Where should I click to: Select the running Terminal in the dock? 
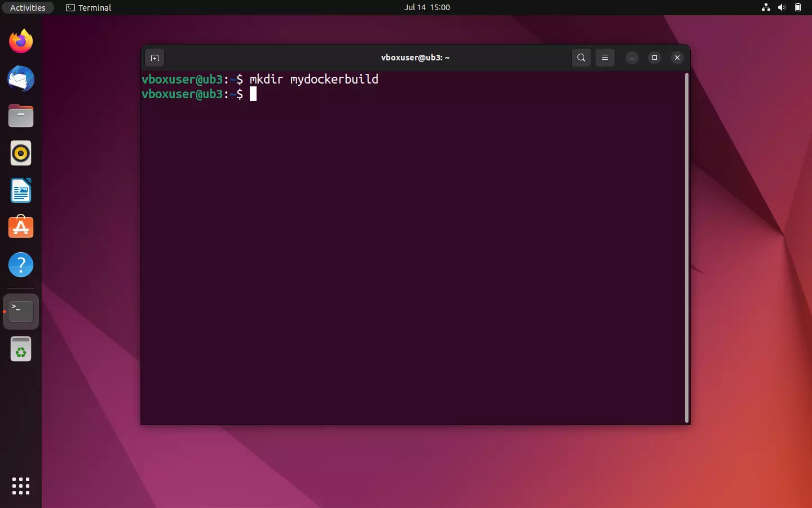coord(20,312)
